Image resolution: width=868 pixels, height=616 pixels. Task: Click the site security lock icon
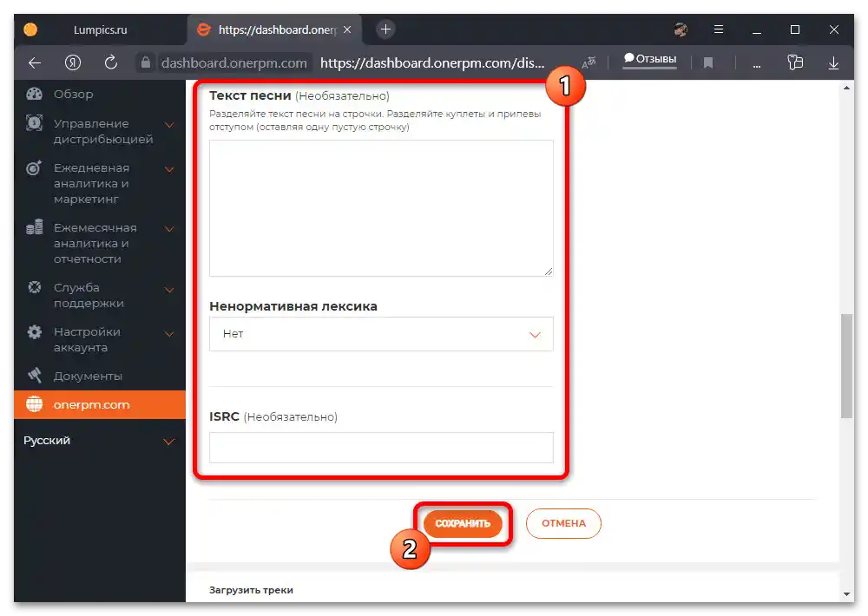[x=145, y=62]
